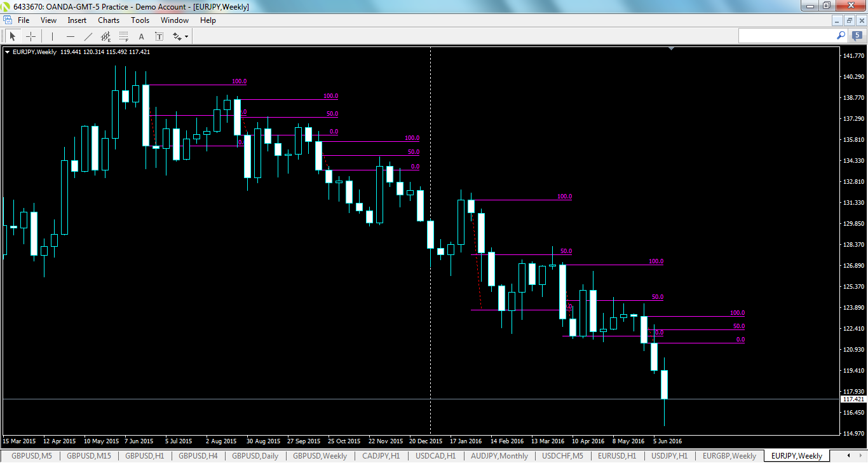
Task: Select the equidistant channel tool
Action: pyautogui.click(x=105, y=36)
